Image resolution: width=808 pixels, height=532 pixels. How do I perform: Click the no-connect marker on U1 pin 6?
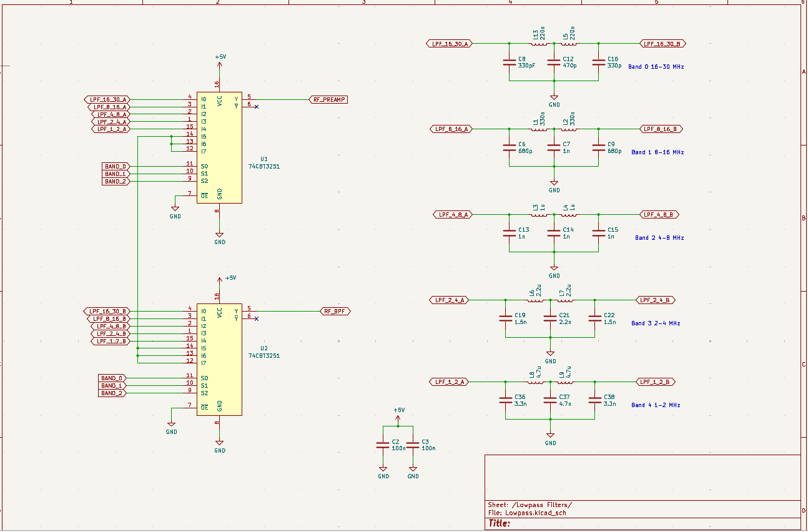coord(257,107)
